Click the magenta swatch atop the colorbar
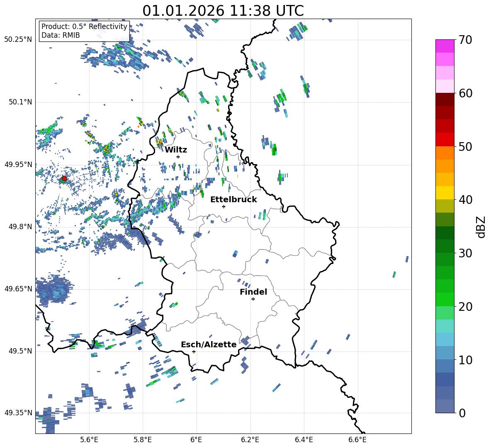The image size is (491, 448). pos(445,46)
